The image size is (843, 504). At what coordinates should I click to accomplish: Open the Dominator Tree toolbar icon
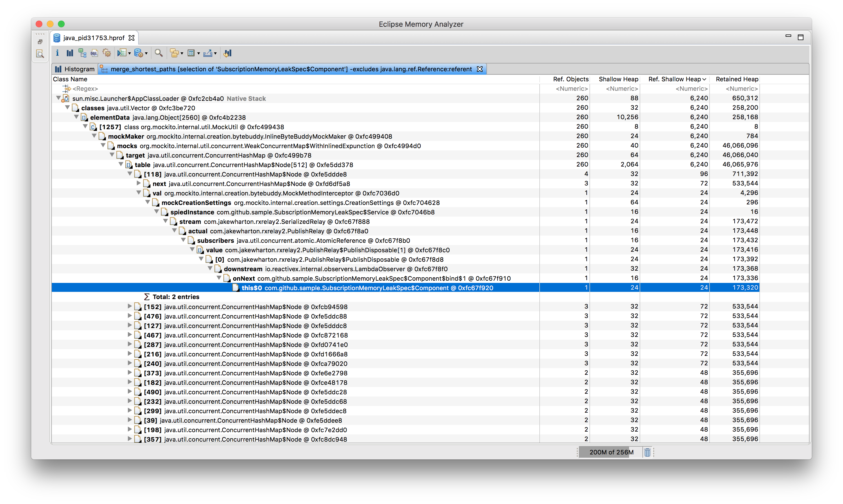pos(82,53)
